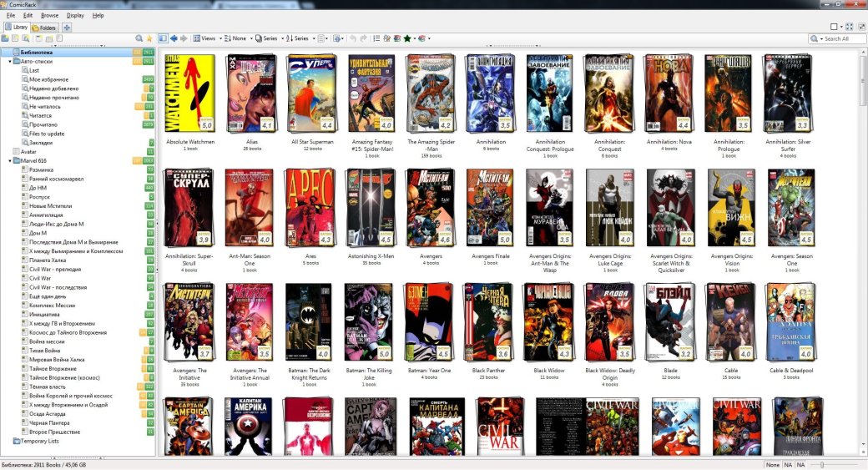868x470 pixels.
Task: Open the dropdown arrow after green star
Action: 415,38
